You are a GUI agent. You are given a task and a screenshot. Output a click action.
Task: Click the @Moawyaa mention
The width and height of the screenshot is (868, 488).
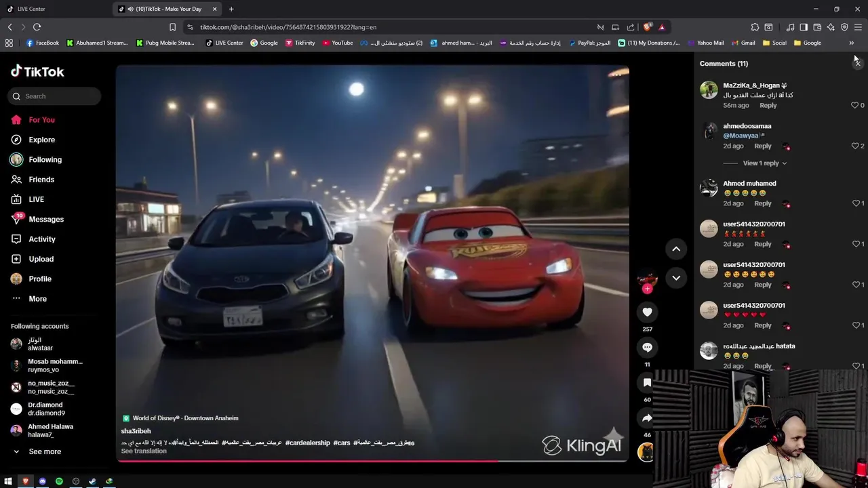pos(741,136)
